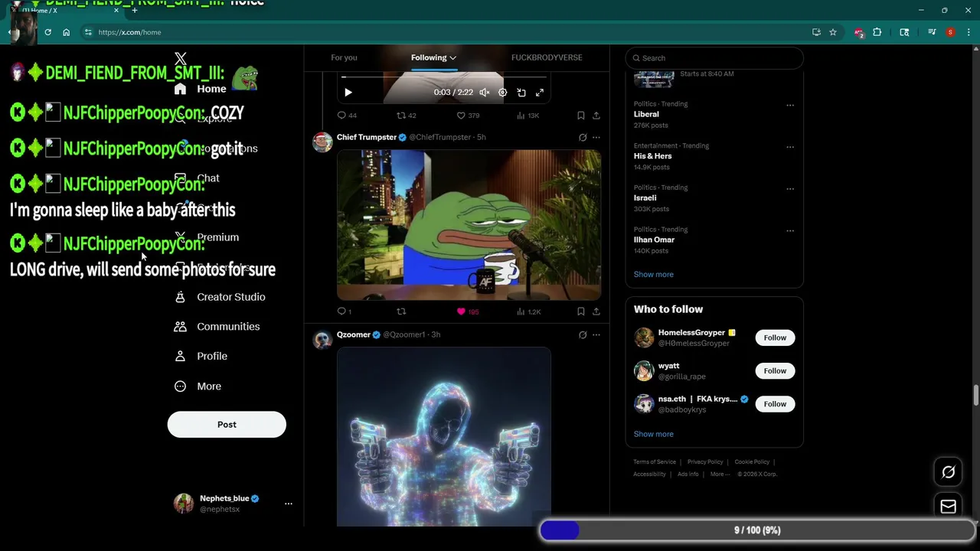Open browser extensions puzzle icon

877,32
